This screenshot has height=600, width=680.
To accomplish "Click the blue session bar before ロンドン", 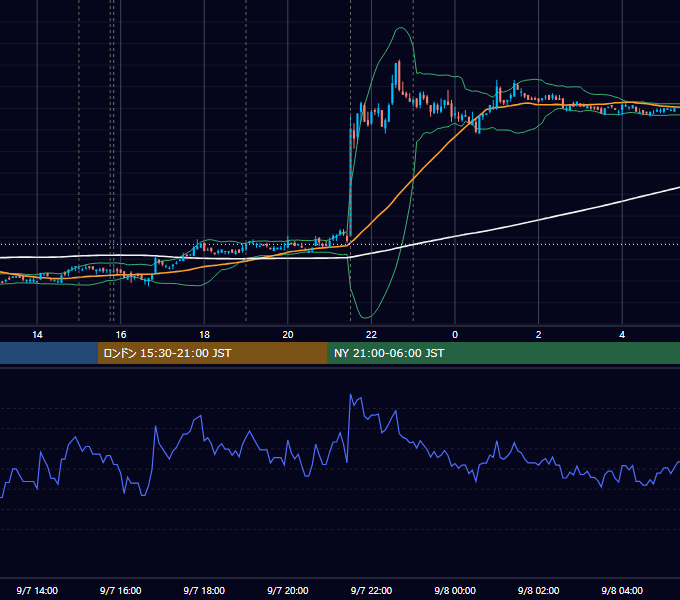I will pos(49,353).
